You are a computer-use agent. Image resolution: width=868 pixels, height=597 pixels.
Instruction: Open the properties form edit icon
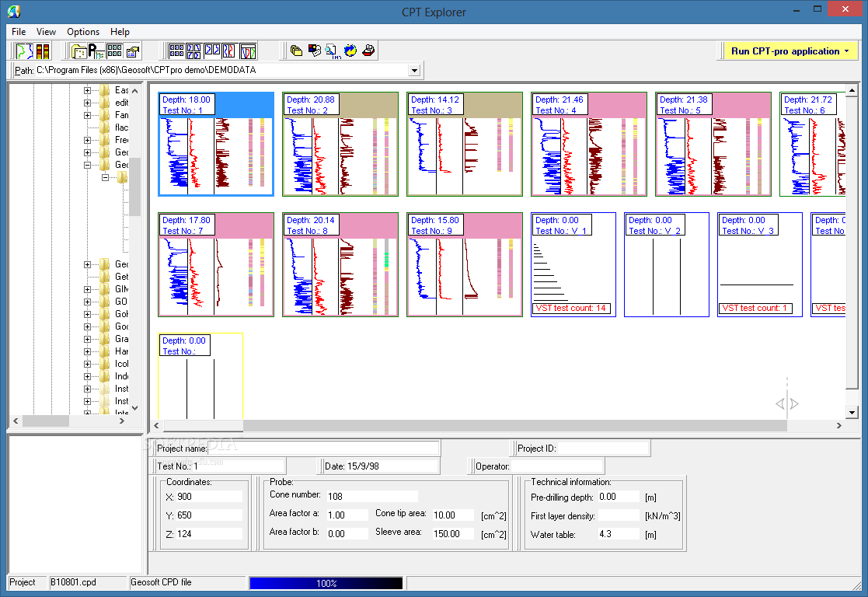tap(132, 51)
